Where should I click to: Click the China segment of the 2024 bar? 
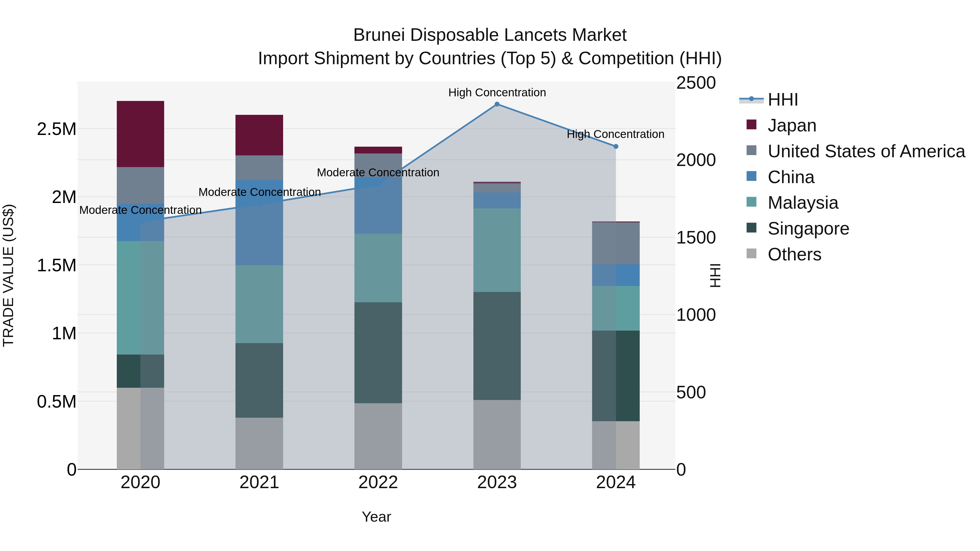(616, 275)
